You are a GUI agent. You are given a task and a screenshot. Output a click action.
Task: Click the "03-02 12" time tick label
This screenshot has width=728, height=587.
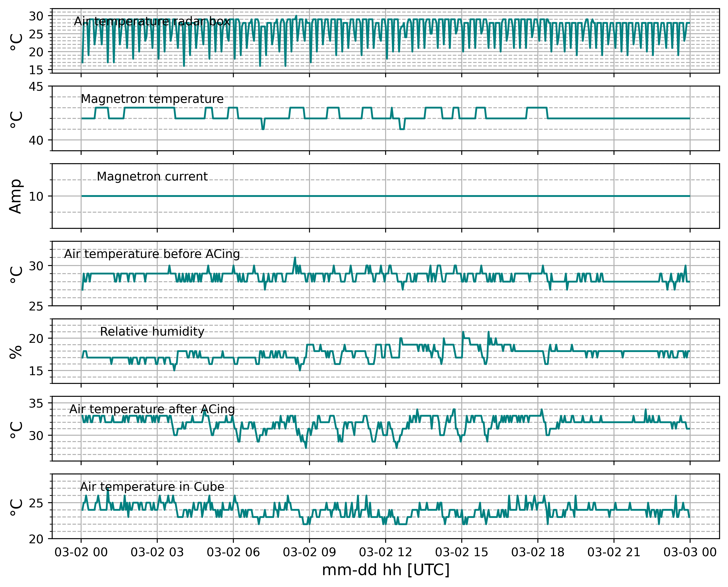[x=385, y=552]
